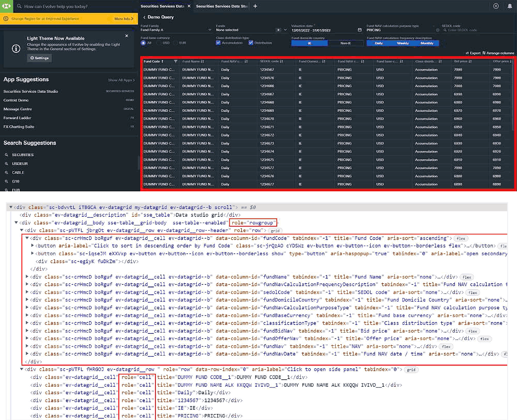Open Forward Ladder app suggestion
This screenshot has height=420, width=517.
point(17,118)
